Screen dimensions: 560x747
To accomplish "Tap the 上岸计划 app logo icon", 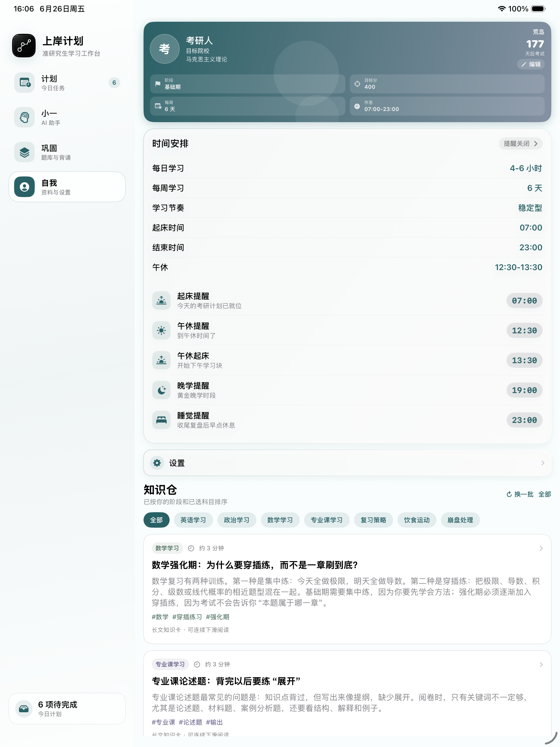I will 24,46.
